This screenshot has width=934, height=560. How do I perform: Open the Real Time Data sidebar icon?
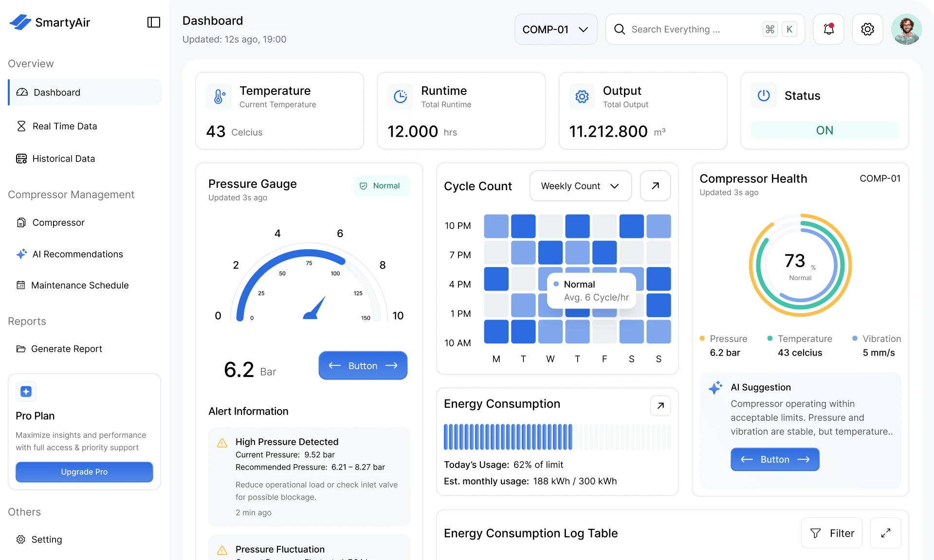(x=21, y=126)
